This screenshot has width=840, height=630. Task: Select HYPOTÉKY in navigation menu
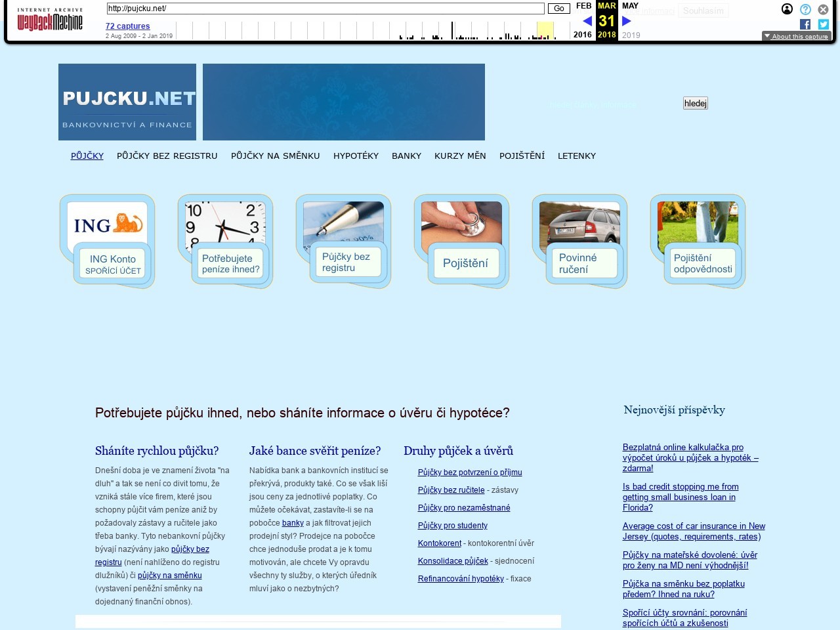click(356, 156)
